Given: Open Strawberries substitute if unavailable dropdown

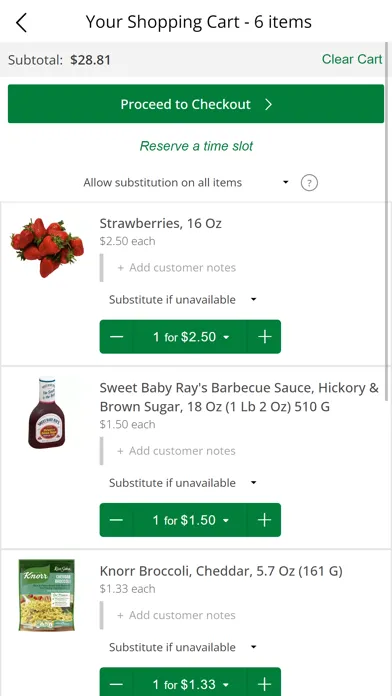Looking at the screenshot, I should point(183,300).
